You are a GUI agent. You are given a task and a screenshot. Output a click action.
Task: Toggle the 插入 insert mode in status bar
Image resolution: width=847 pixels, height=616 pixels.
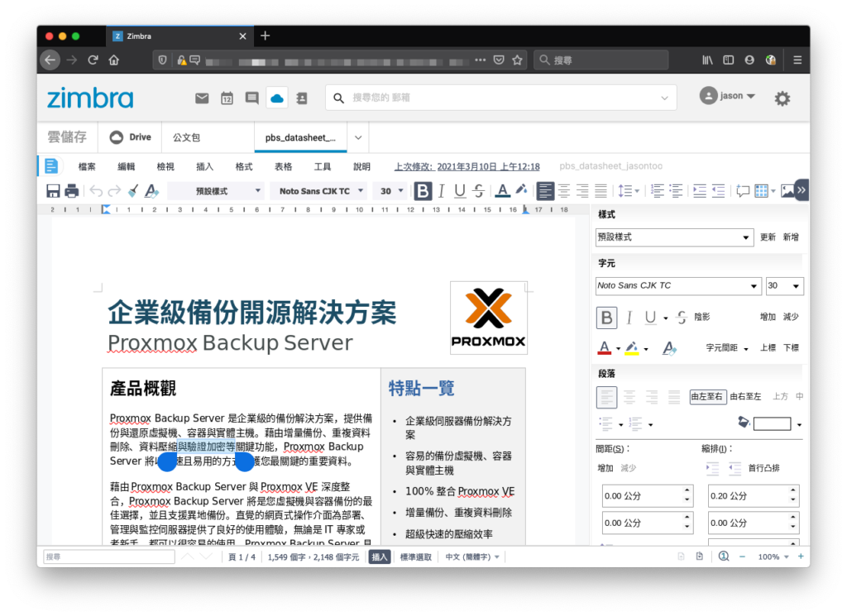380,556
